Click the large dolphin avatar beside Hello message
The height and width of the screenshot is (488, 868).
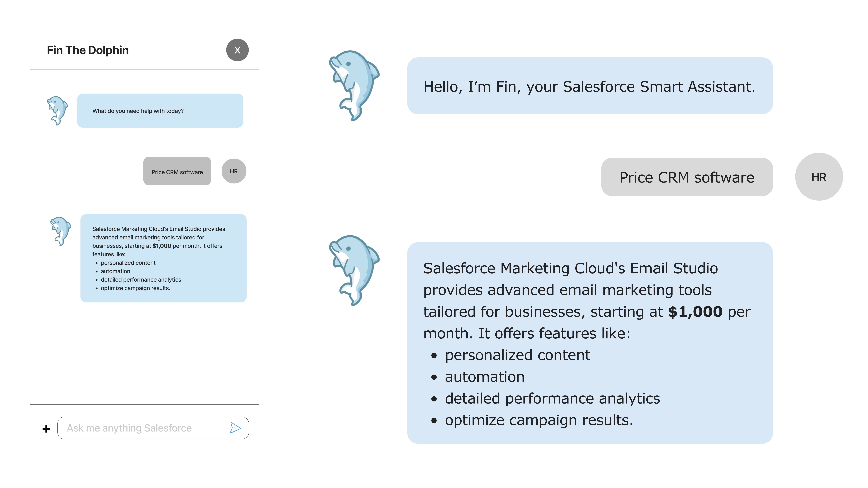[354, 86]
